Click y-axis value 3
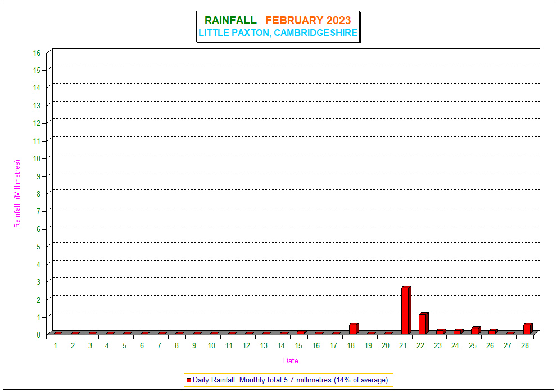The width and height of the screenshot is (557, 392). click(39, 282)
